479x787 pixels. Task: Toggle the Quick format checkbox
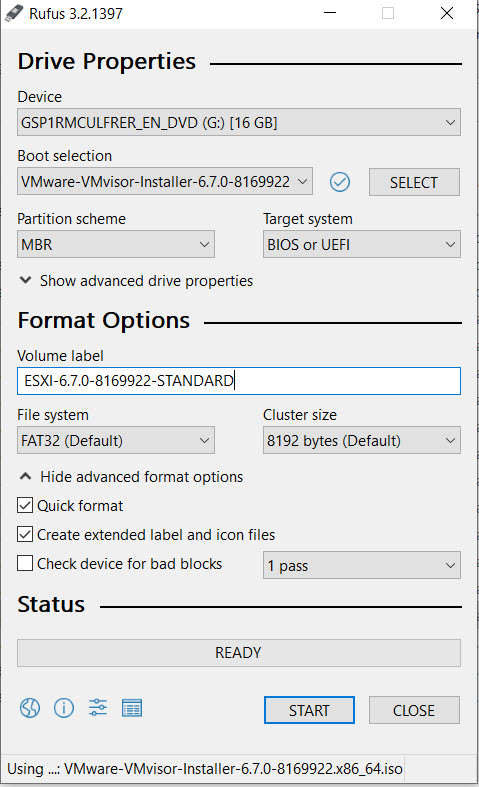[25, 505]
